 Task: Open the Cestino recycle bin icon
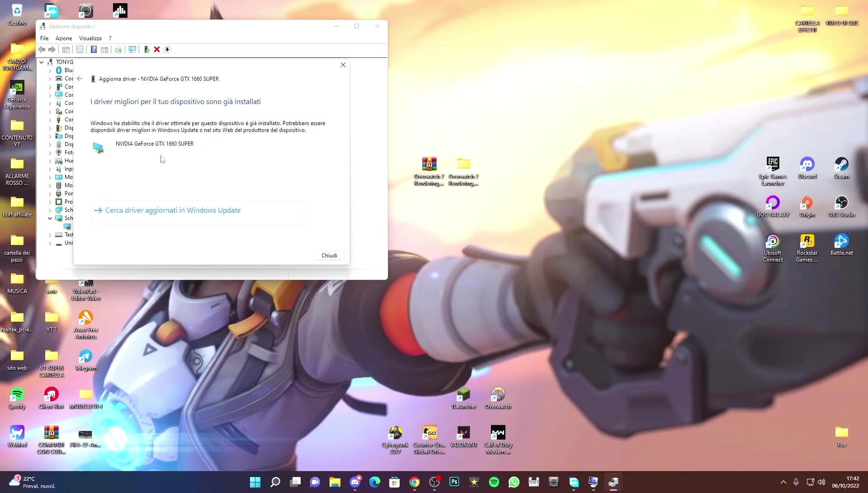17,14
